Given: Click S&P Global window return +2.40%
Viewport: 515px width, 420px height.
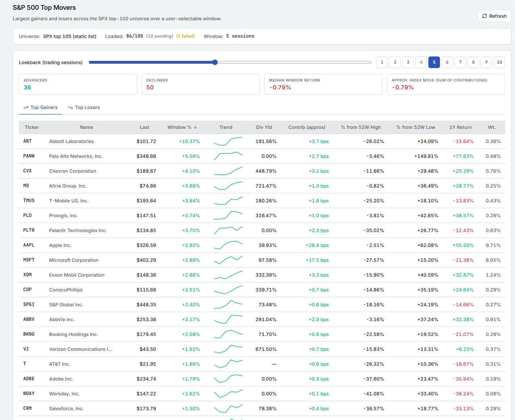Looking at the screenshot, I should pyautogui.click(x=191, y=304).
